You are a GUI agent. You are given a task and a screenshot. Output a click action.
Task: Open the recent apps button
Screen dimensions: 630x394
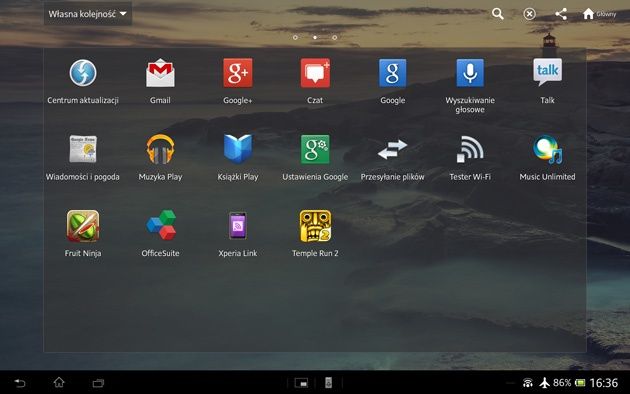[98, 383]
